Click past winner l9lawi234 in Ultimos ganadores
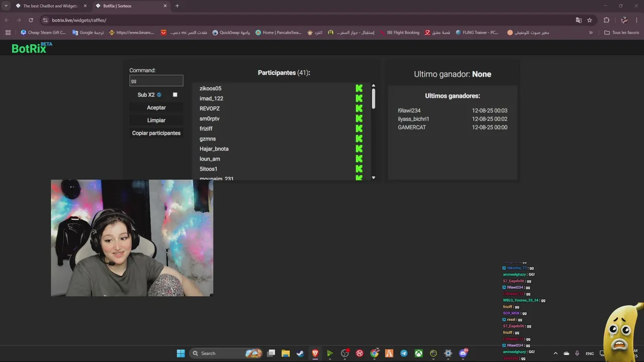This screenshot has width=644, height=362. [x=409, y=111]
